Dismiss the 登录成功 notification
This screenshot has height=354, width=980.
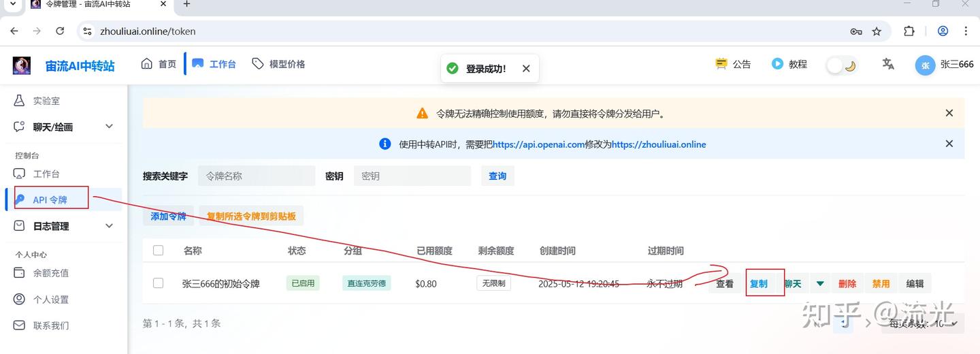(x=526, y=69)
